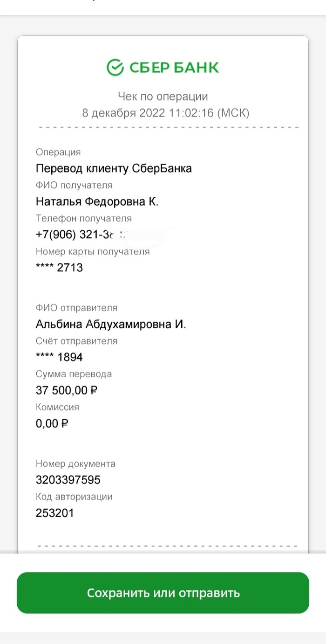Tap "Перевод клиенту СберБанка" operation text
326x644 pixels.
pyautogui.click(x=114, y=168)
